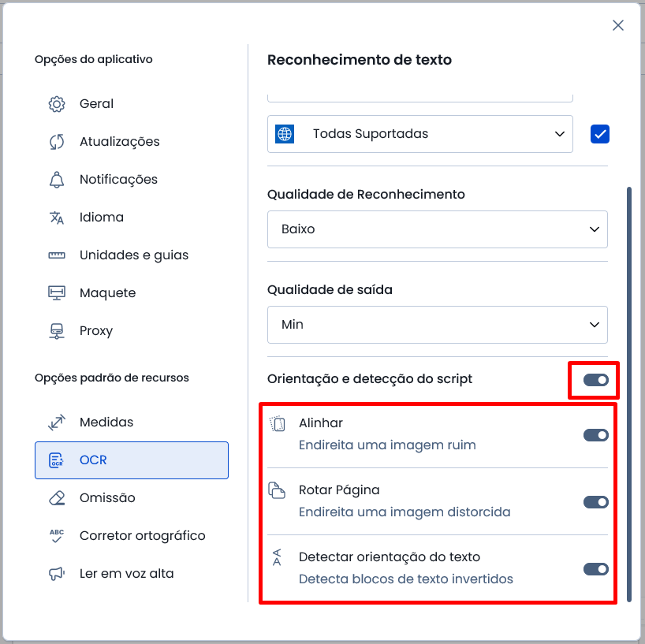Screen dimensions: 645x644
Task: Open Geral settings via gear icon
Action: click(x=57, y=104)
